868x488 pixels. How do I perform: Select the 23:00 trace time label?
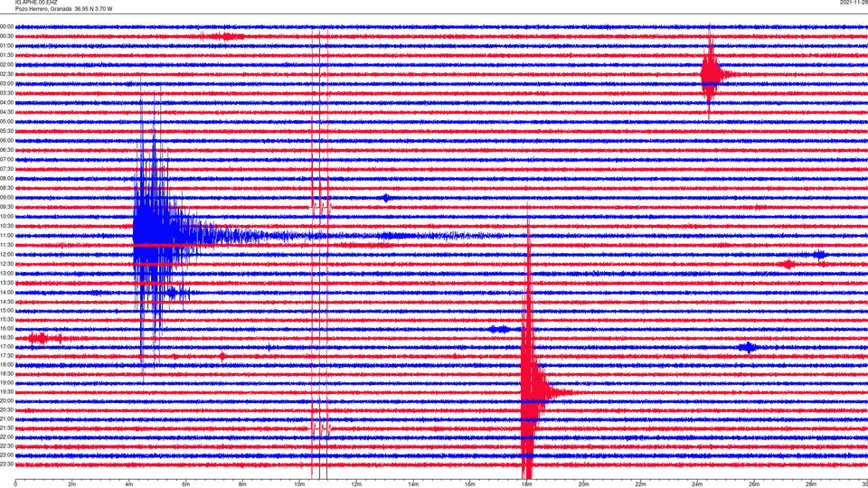coord(6,455)
